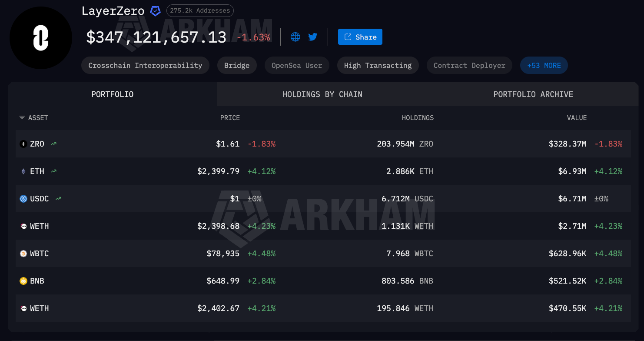
Task: Select the Contract Deployer tag
Action: point(469,65)
